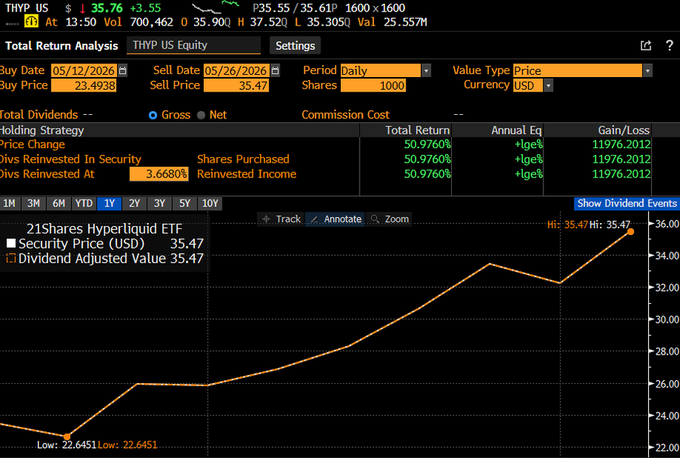The height and width of the screenshot is (458, 680).
Task: Click the Annual Eq column header
Action: [516, 130]
